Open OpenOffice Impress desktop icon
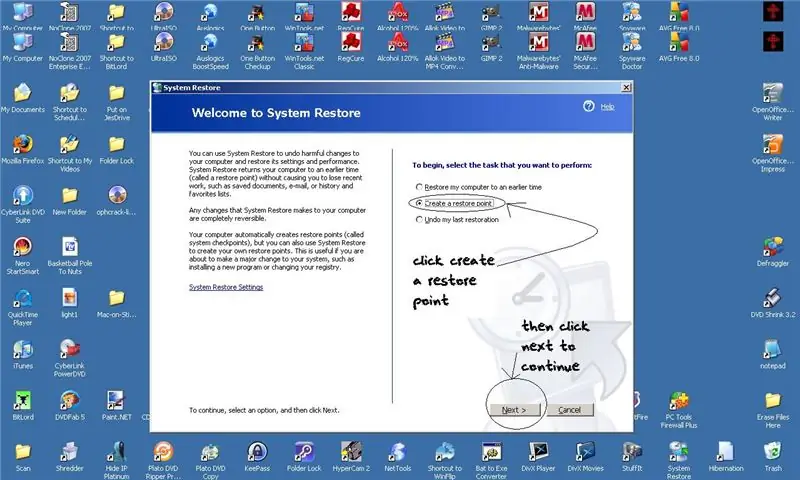 point(772,145)
